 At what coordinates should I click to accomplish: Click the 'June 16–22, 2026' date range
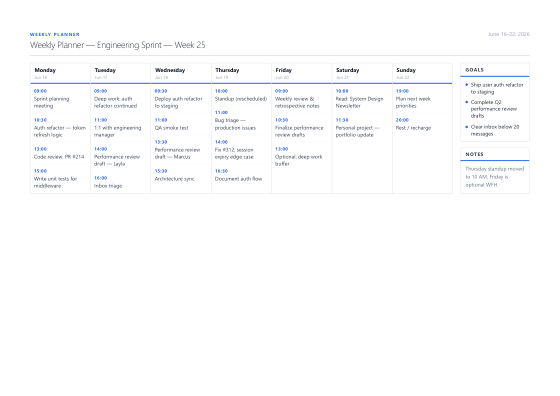pyautogui.click(x=509, y=34)
